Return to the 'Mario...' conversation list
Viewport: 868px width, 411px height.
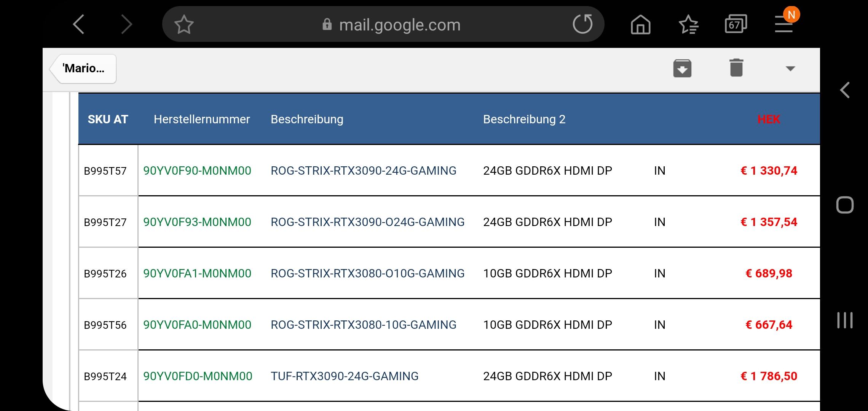point(83,68)
